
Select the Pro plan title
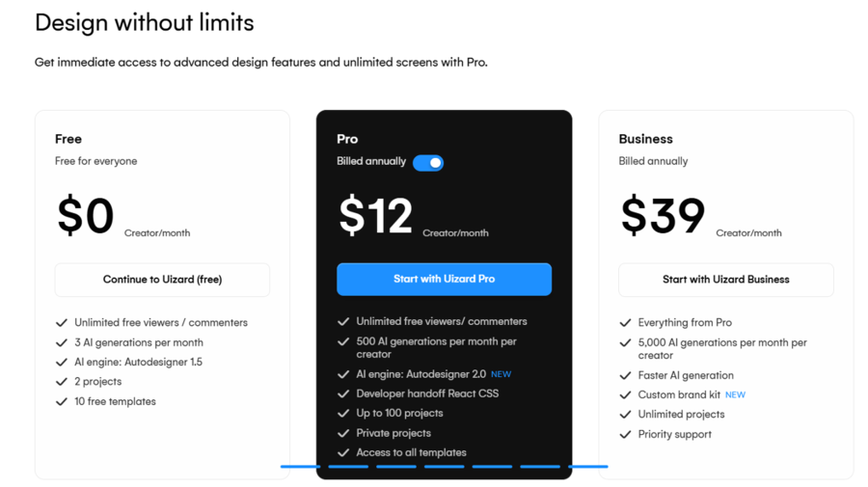pyautogui.click(x=347, y=139)
